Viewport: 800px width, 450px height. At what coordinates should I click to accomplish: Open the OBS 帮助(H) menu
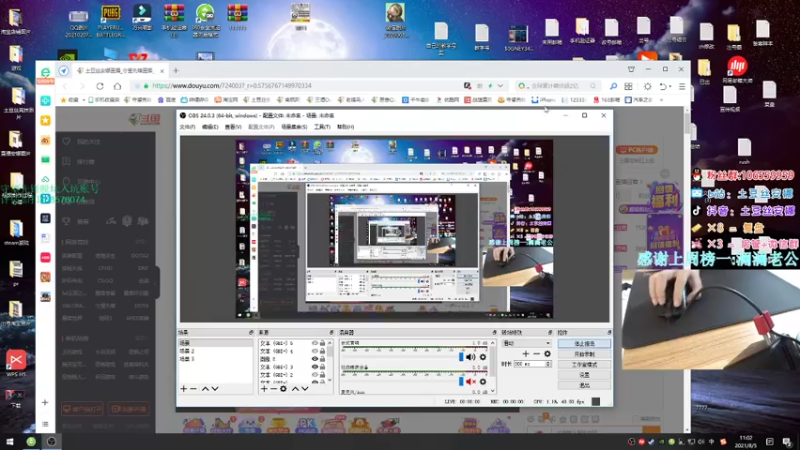pos(345,127)
